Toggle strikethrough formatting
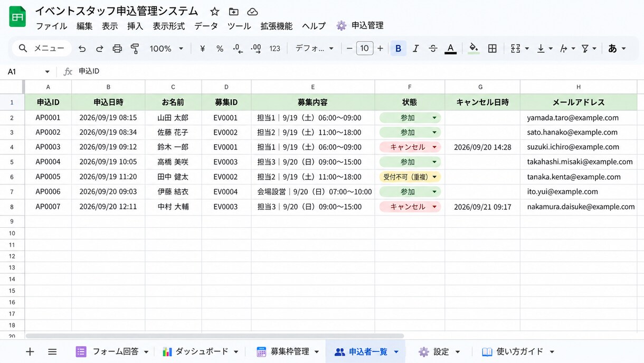 pyautogui.click(x=433, y=49)
